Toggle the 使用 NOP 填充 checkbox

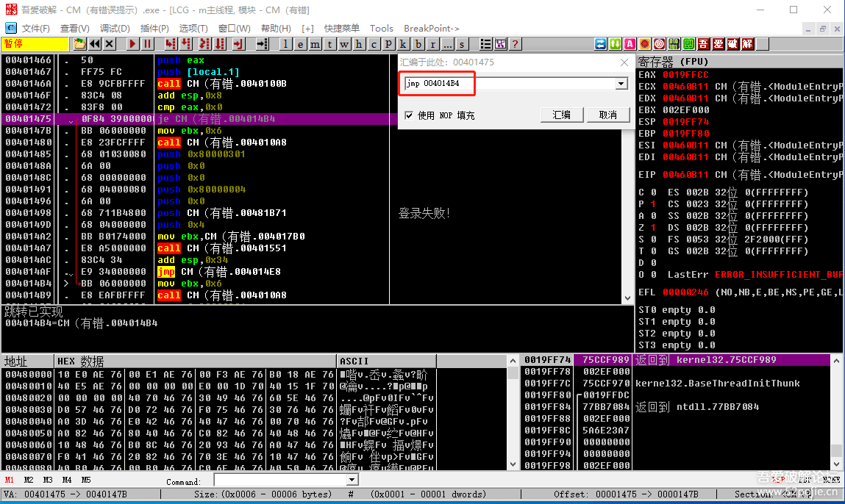pyautogui.click(x=410, y=115)
